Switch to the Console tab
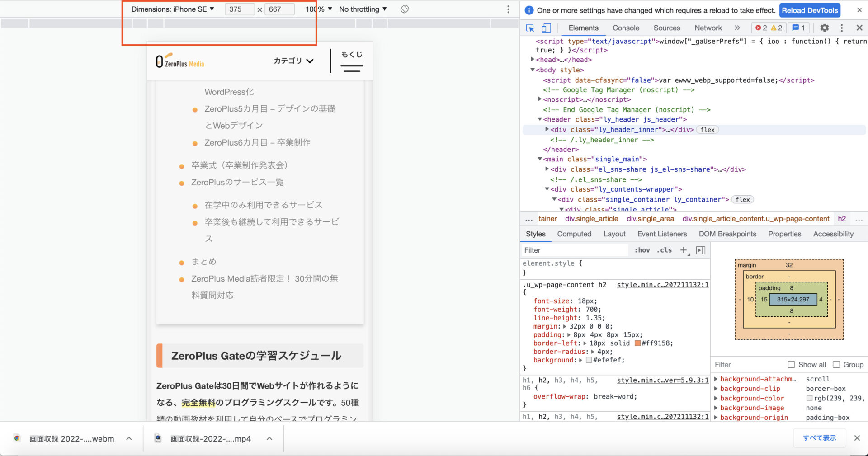868x456 pixels. coord(626,28)
